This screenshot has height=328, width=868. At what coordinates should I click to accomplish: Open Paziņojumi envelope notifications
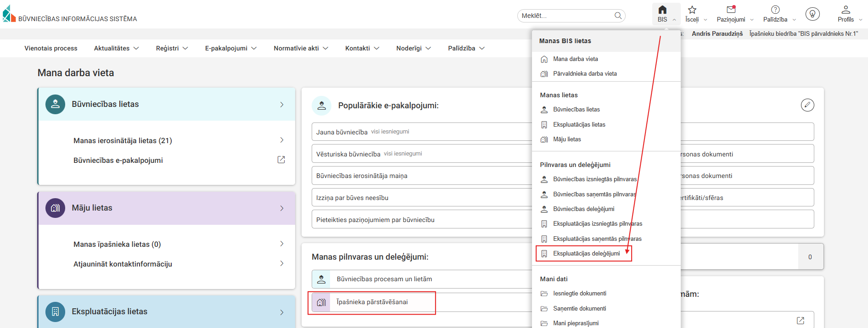[731, 10]
